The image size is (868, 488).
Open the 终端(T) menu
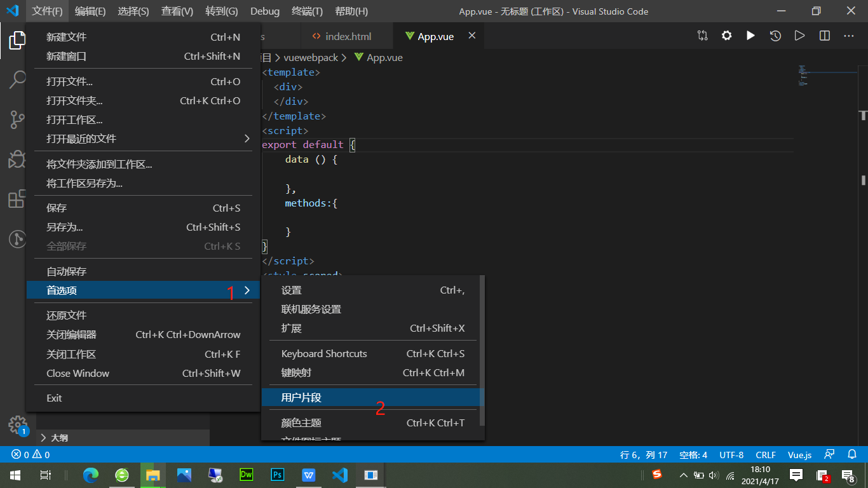(x=307, y=11)
